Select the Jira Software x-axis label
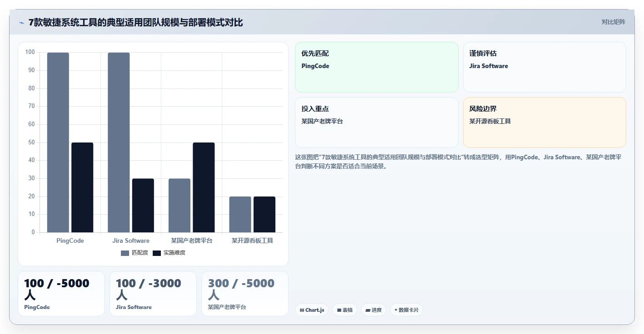The width and height of the screenshot is (644, 334). click(x=131, y=241)
